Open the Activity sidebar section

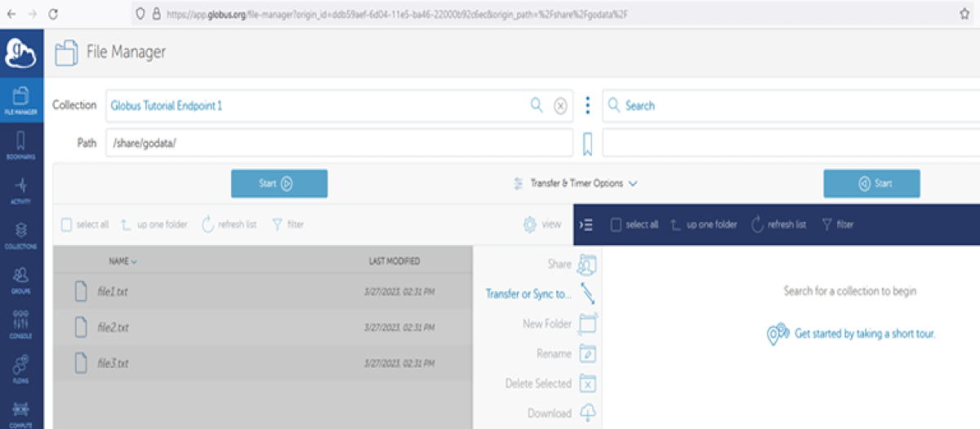[x=21, y=189]
